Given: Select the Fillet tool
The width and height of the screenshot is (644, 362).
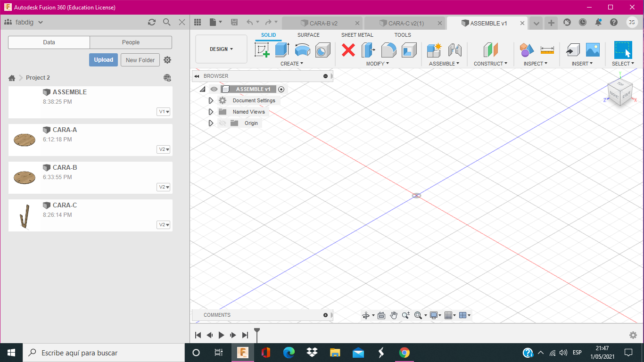Looking at the screenshot, I should click(388, 49).
